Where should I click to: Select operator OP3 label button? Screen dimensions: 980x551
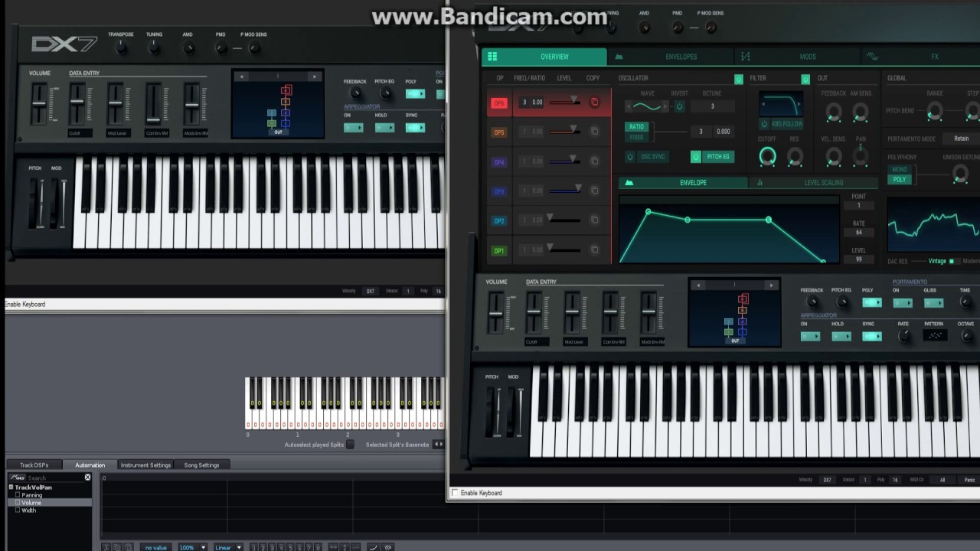click(499, 192)
